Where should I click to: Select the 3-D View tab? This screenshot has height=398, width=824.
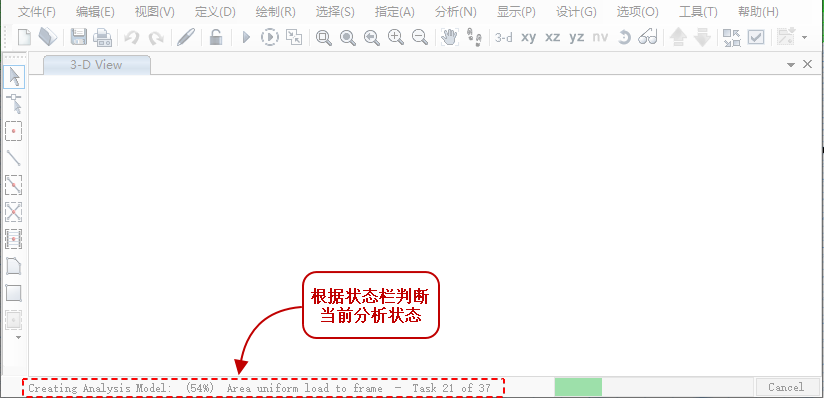point(97,65)
